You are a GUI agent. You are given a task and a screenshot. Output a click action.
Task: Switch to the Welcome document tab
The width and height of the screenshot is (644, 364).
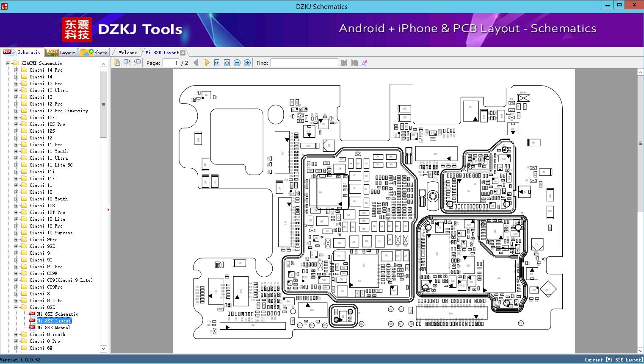coord(128,53)
